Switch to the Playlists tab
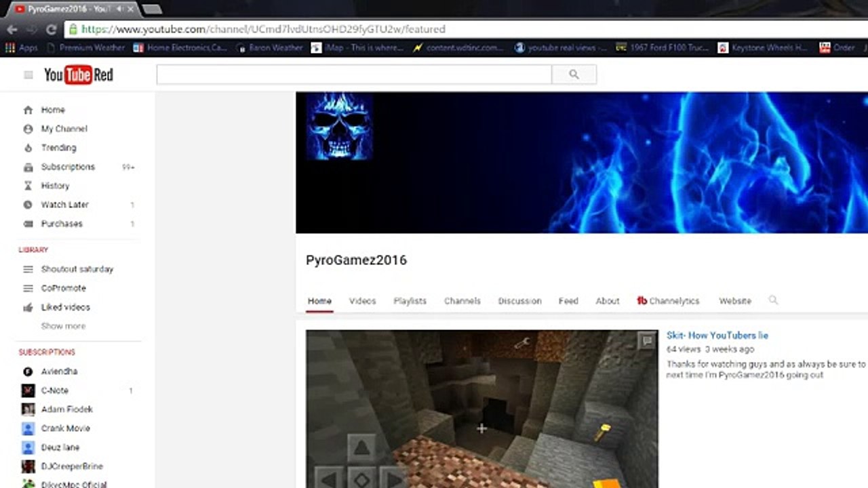868x488 pixels. (x=410, y=301)
